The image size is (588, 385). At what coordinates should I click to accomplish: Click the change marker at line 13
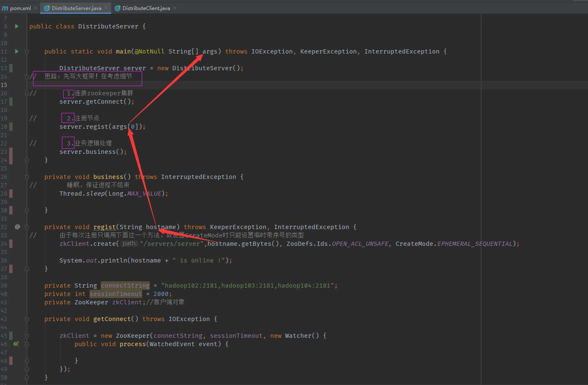[x=11, y=68]
